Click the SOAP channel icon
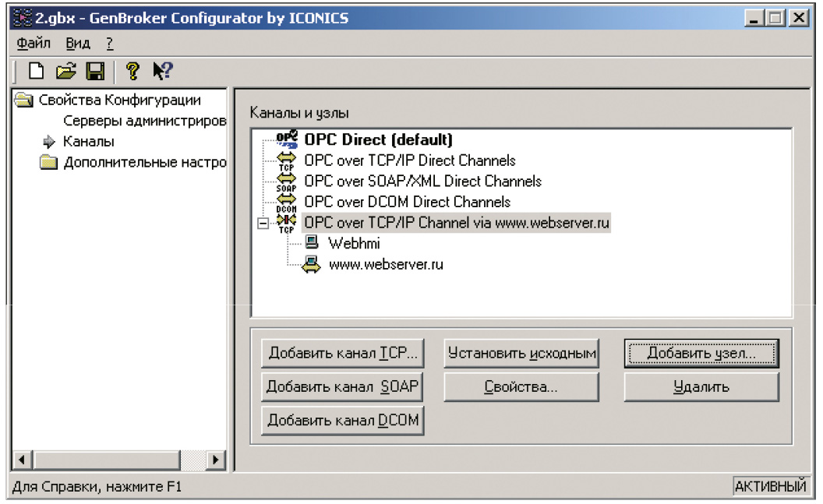This screenshot has height=504, width=823. 286,182
